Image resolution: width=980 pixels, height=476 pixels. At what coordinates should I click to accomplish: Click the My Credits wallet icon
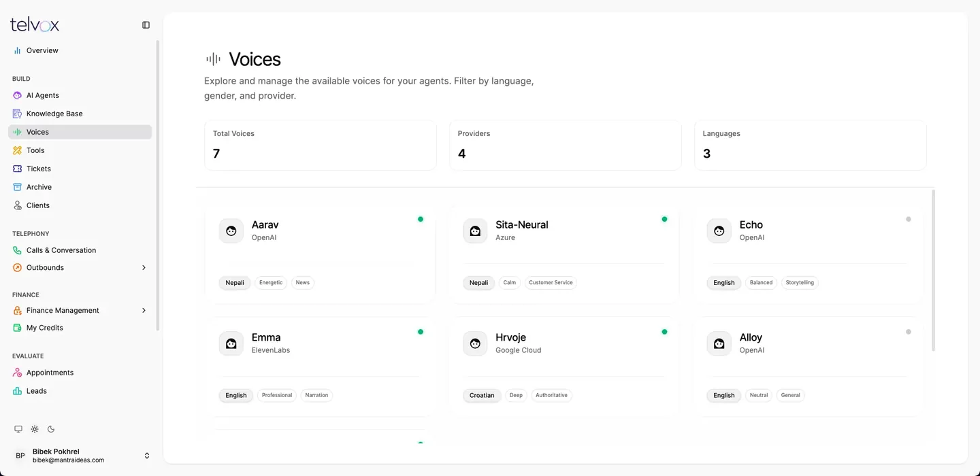click(18, 328)
